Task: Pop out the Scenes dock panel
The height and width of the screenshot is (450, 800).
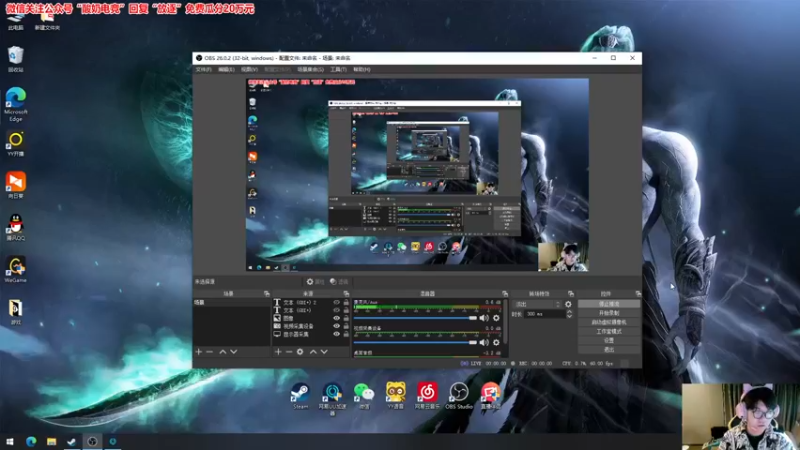Action: pyautogui.click(x=266, y=294)
